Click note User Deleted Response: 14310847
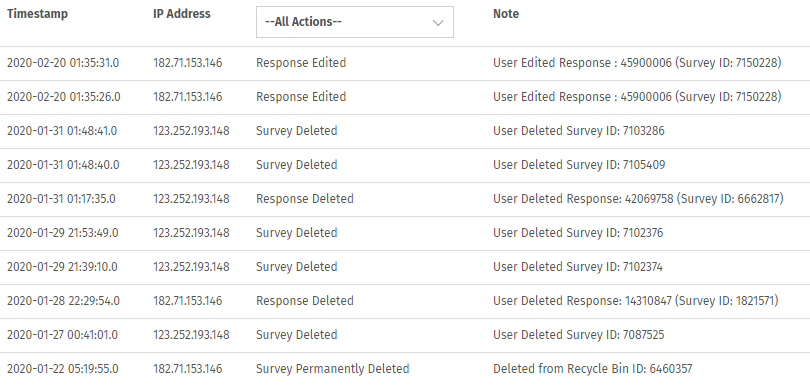This screenshot has height=385, width=810. tap(636, 301)
